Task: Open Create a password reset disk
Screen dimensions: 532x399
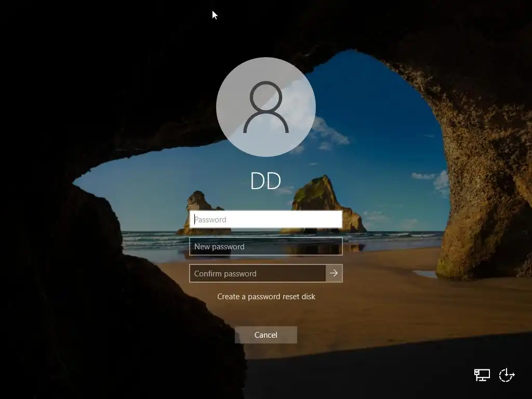Action: tap(266, 297)
